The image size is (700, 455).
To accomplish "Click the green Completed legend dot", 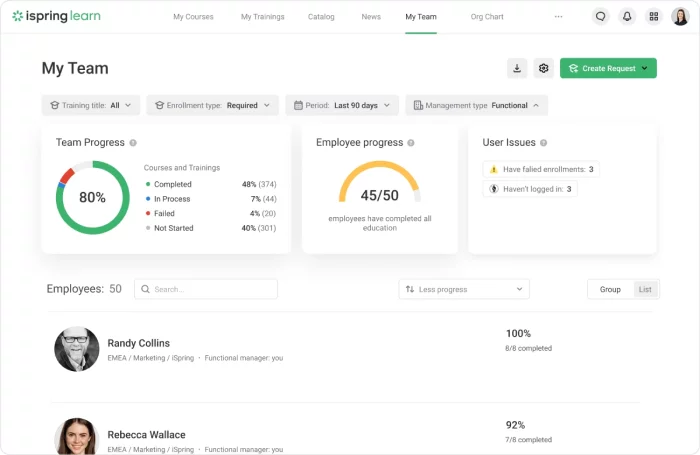I will (x=148, y=184).
